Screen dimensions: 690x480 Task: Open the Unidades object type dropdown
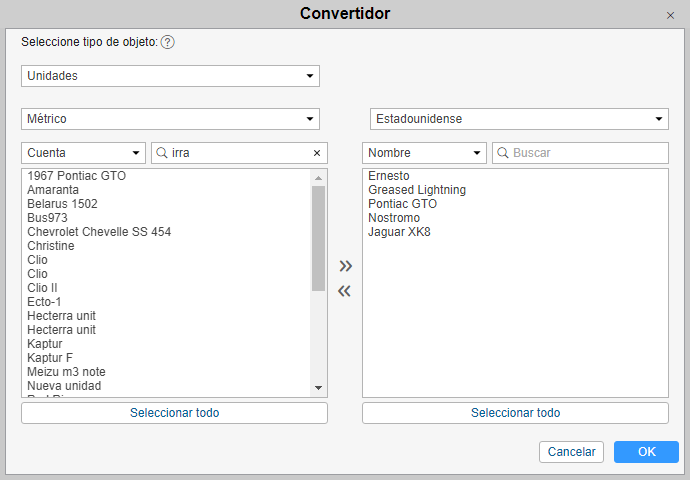(x=170, y=76)
